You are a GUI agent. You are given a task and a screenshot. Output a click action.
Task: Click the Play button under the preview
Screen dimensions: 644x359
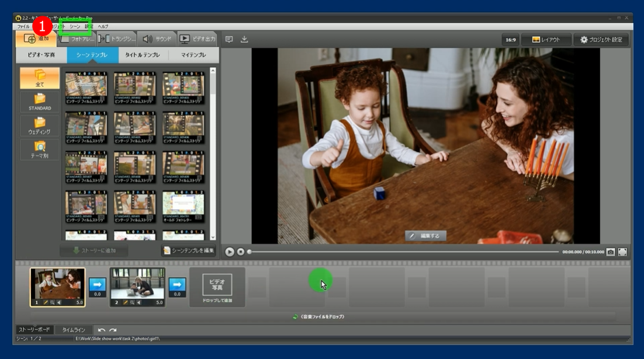[229, 252]
